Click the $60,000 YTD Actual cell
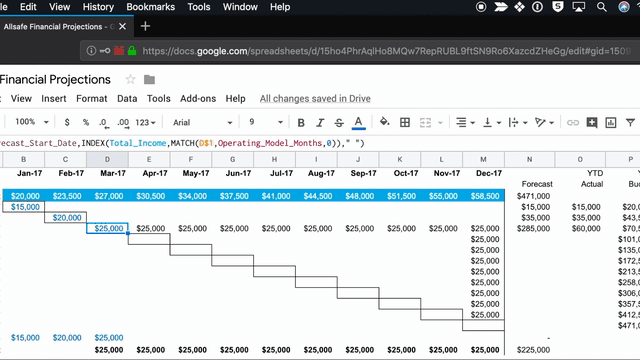Viewport: 640px width, 360px height. tap(580, 229)
